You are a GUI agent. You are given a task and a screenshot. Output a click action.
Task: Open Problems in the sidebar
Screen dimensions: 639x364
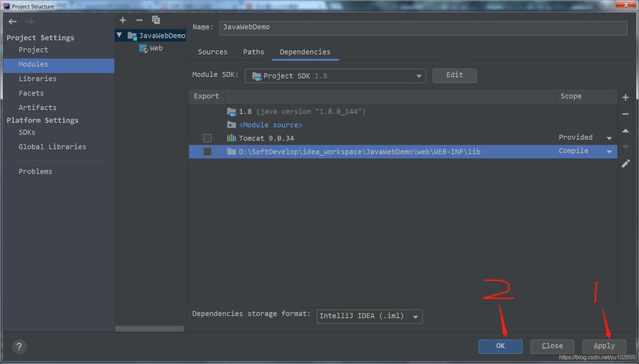(36, 171)
